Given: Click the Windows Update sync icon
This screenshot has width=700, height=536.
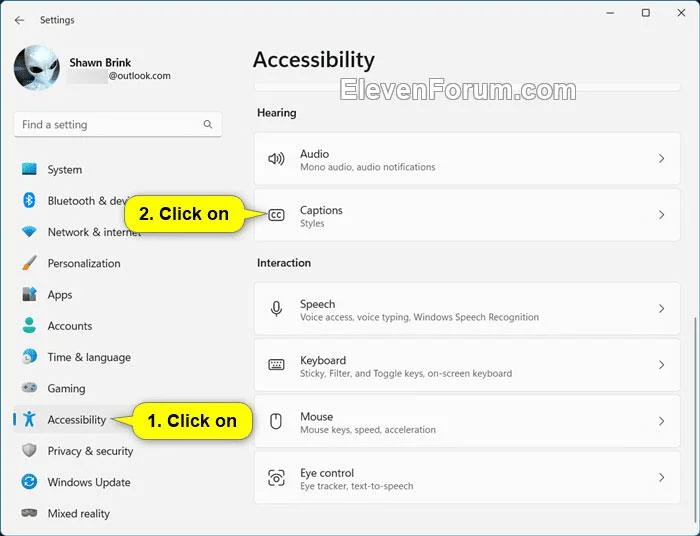Looking at the screenshot, I should pos(29,482).
